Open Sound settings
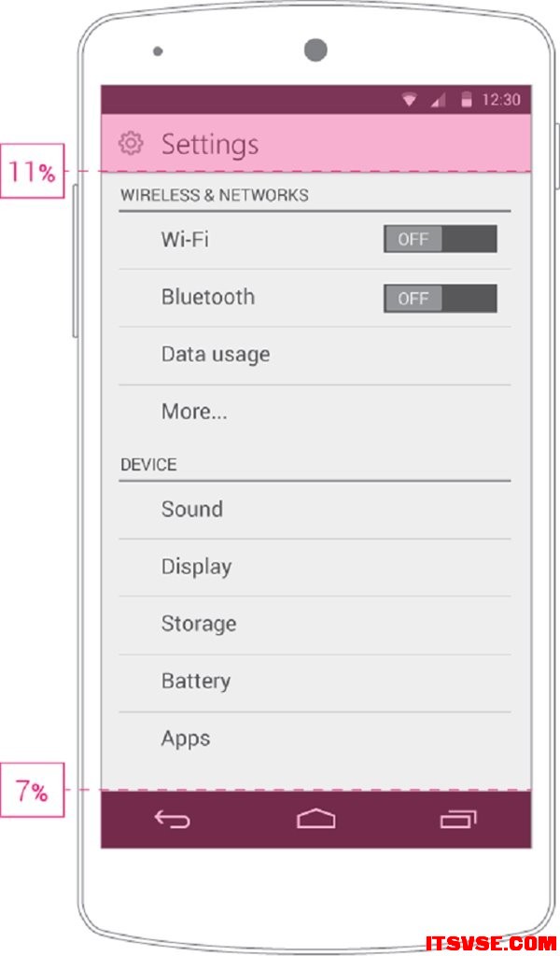 (x=315, y=510)
